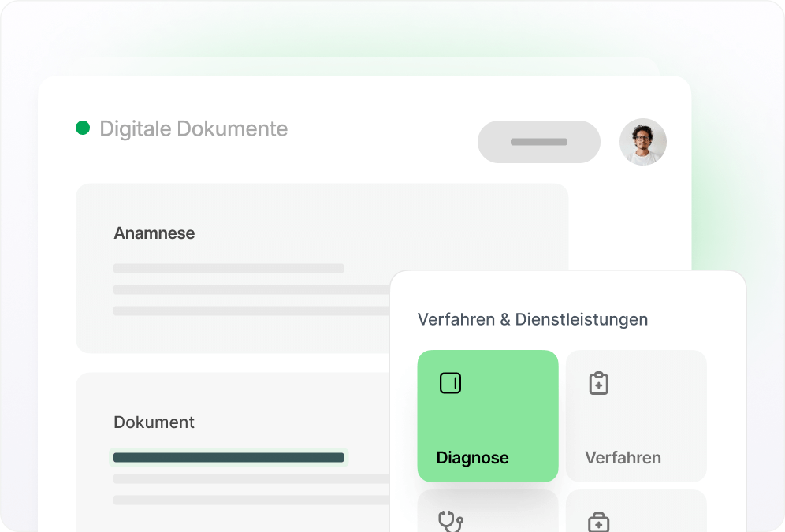
Task: Click the Diagnose tablet icon
Action: pyautogui.click(x=450, y=383)
